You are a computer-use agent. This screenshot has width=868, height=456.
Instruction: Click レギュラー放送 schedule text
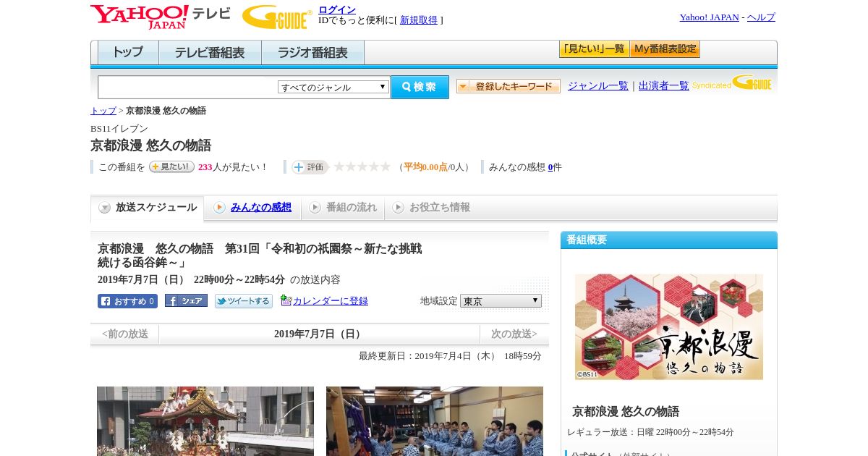tap(650, 432)
